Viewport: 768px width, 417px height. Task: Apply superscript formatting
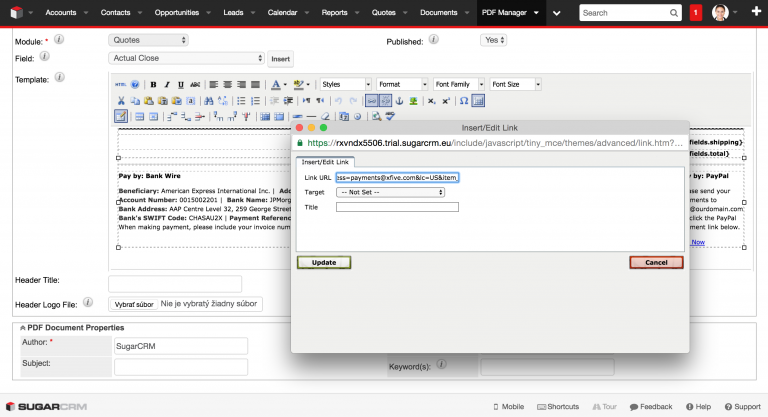tap(446, 101)
